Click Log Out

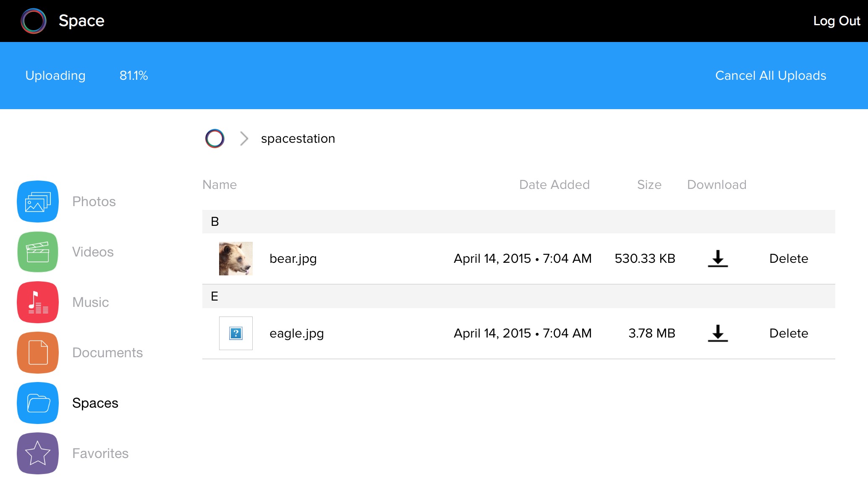pos(836,21)
